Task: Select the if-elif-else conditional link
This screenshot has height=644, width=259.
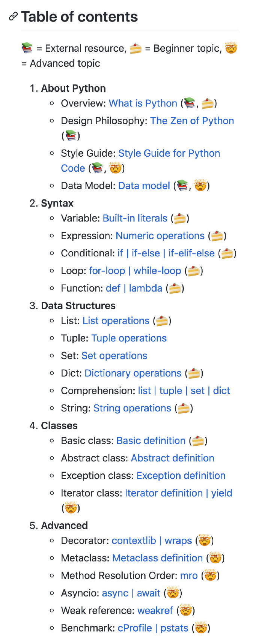Action: (x=191, y=253)
